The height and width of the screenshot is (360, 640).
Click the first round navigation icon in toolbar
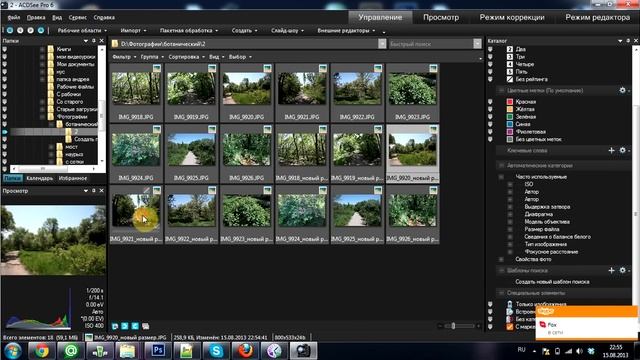click(x=10, y=30)
